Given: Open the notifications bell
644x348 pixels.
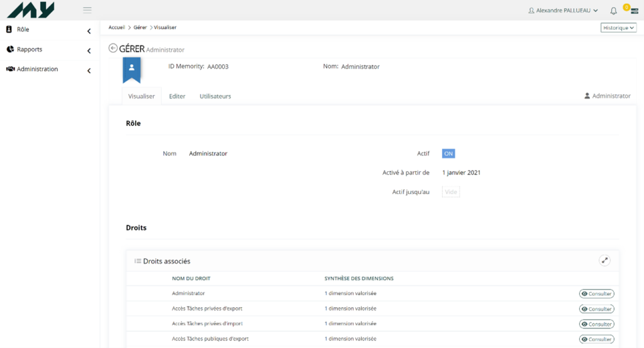Looking at the screenshot, I should [613, 11].
